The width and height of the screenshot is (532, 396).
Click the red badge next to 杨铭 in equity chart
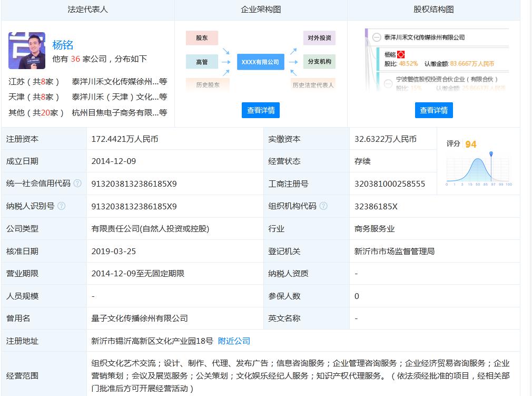pyautogui.click(x=401, y=54)
